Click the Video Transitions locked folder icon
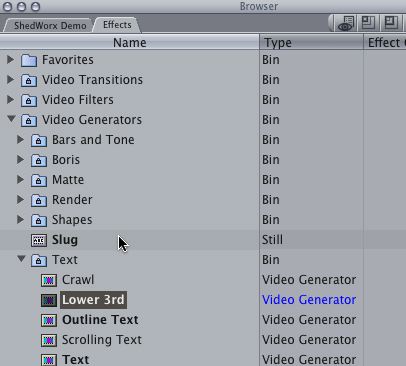The image size is (406, 366). (29, 80)
